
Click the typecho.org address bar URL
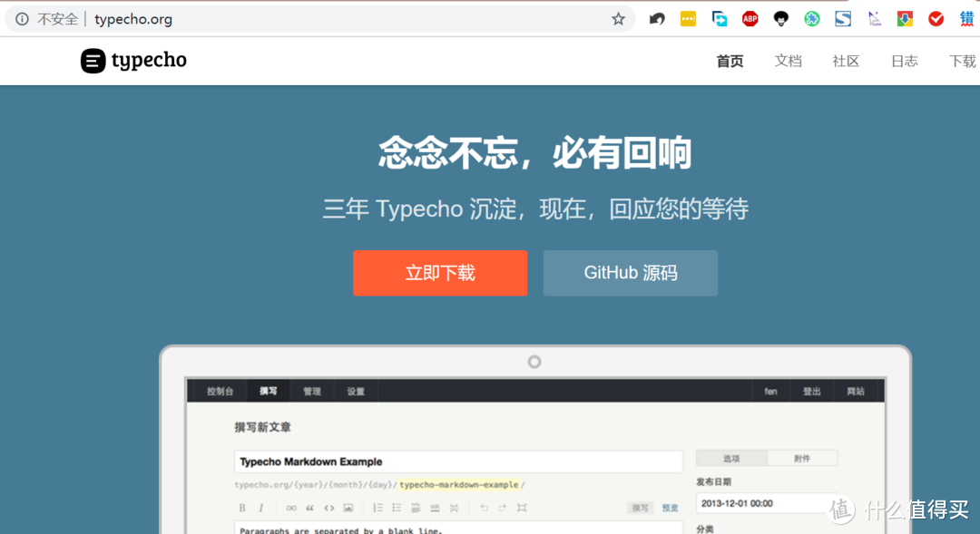click(x=133, y=19)
